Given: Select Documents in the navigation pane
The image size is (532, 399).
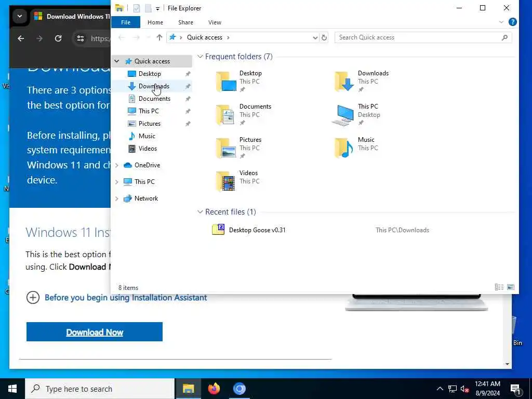Looking at the screenshot, I should tap(154, 99).
